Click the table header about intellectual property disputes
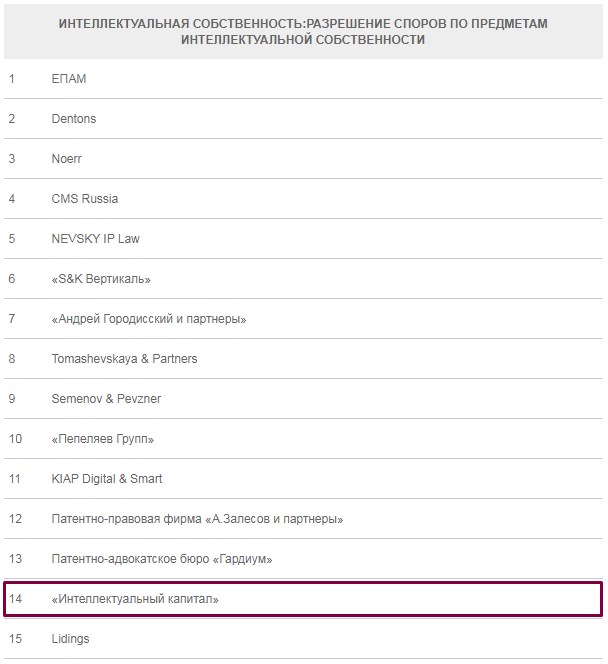The height and width of the screenshot is (664, 608). click(x=303, y=31)
